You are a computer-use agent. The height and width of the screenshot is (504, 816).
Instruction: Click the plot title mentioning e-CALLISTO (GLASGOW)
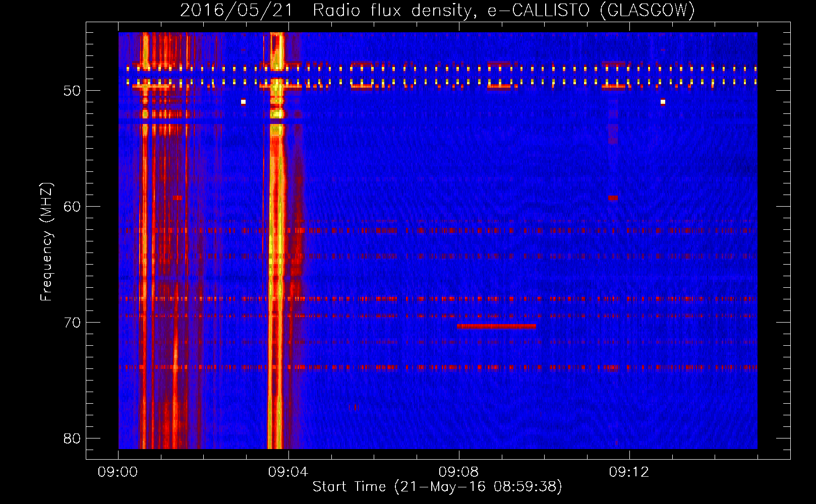tap(437, 10)
